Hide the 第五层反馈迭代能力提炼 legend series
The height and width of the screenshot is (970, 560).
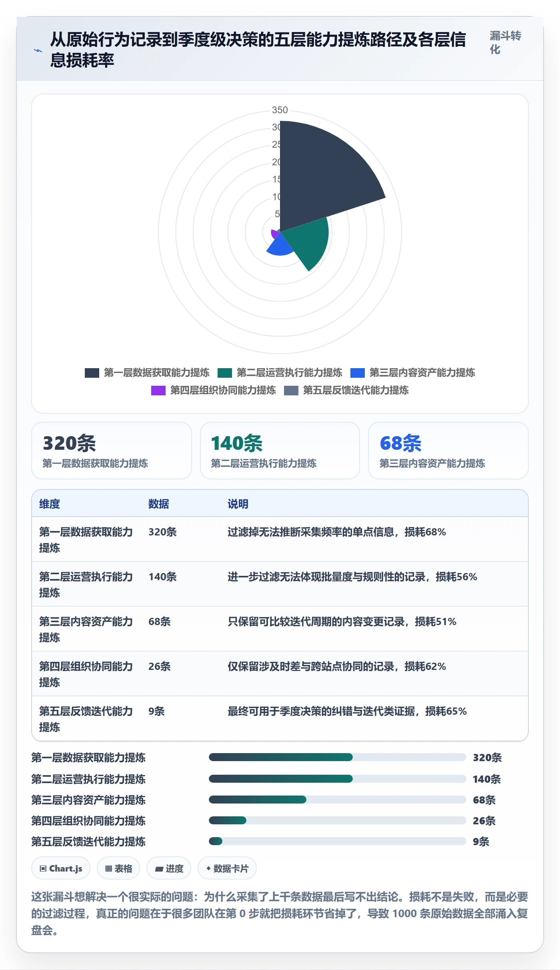pos(346,390)
